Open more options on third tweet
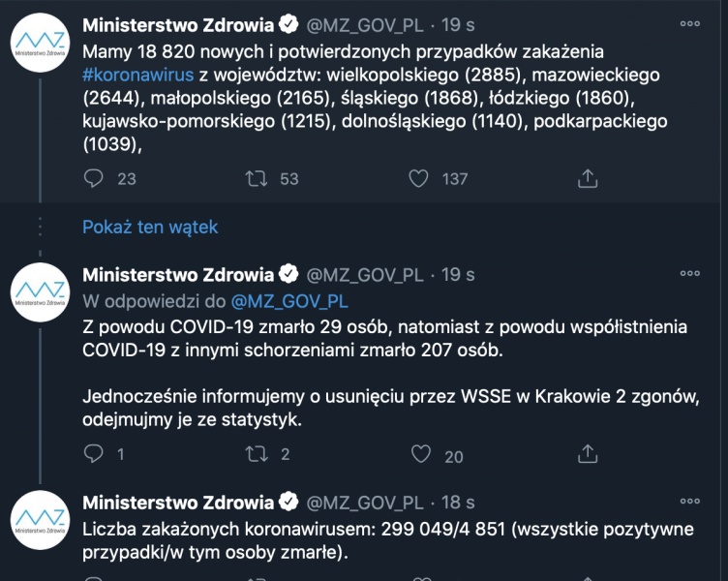 [689, 503]
